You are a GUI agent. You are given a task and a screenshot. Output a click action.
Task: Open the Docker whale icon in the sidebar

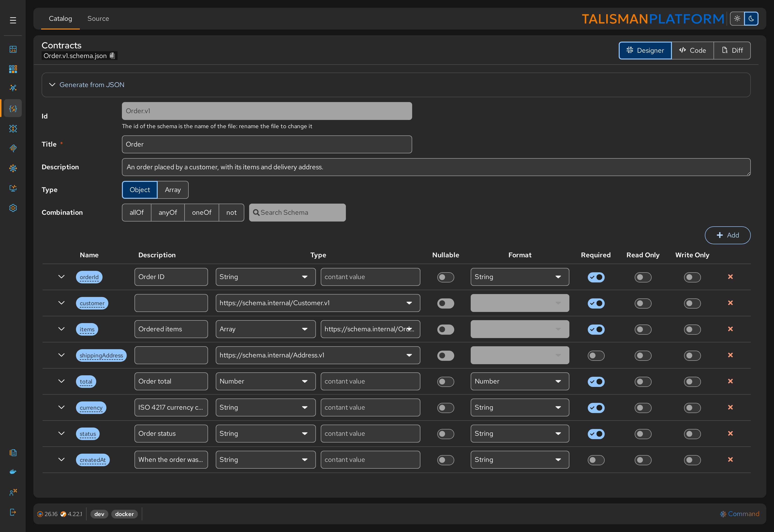click(13, 472)
